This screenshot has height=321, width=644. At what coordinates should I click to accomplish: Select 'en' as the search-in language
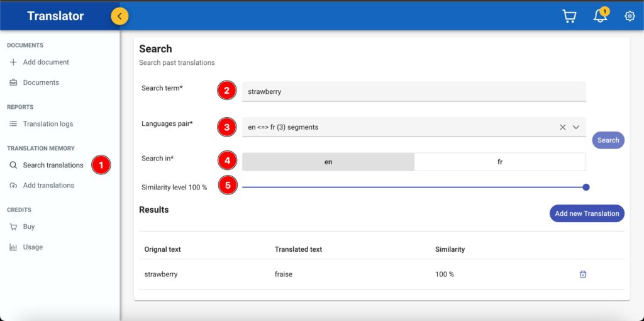point(328,162)
